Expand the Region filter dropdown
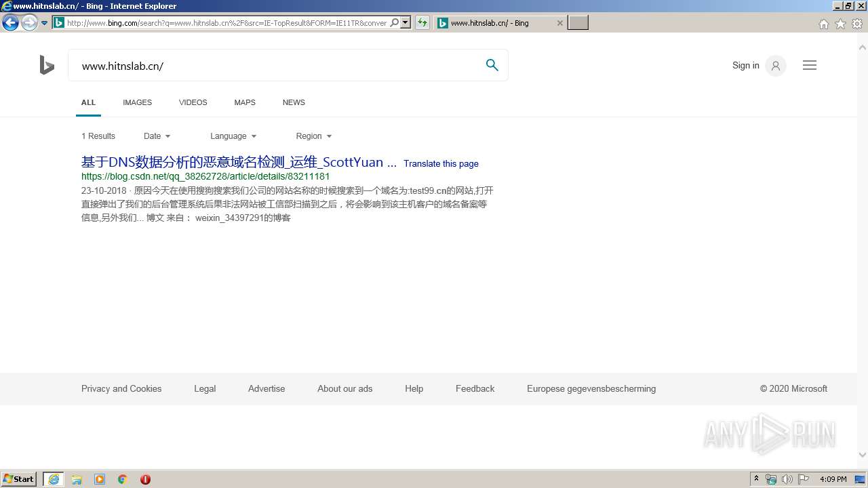Viewport: 868px width, 488px height. click(x=314, y=136)
